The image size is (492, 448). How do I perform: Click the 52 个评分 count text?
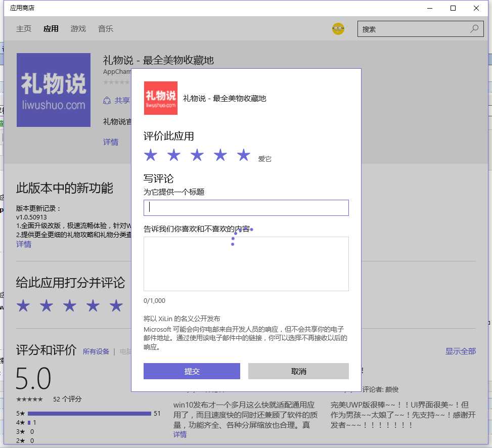(x=67, y=399)
